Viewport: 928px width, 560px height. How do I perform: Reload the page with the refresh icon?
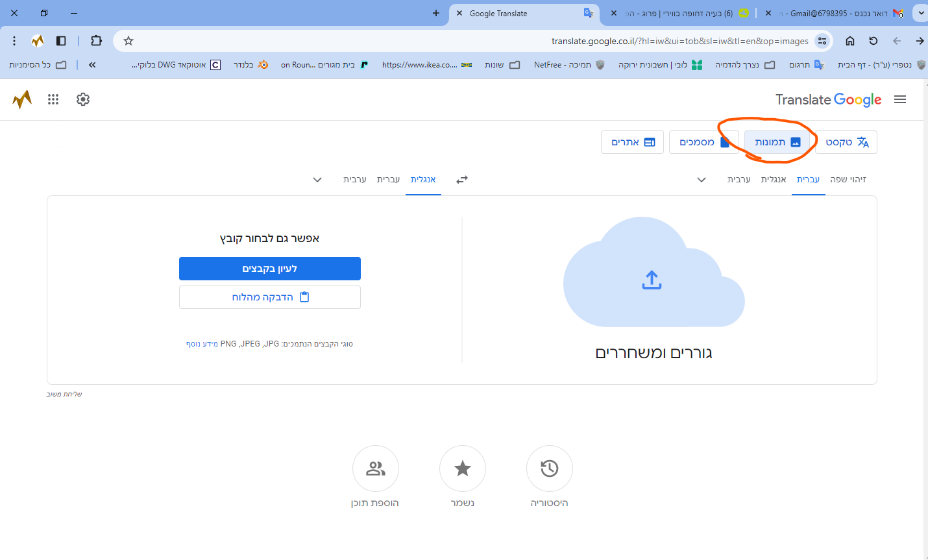coord(873,40)
